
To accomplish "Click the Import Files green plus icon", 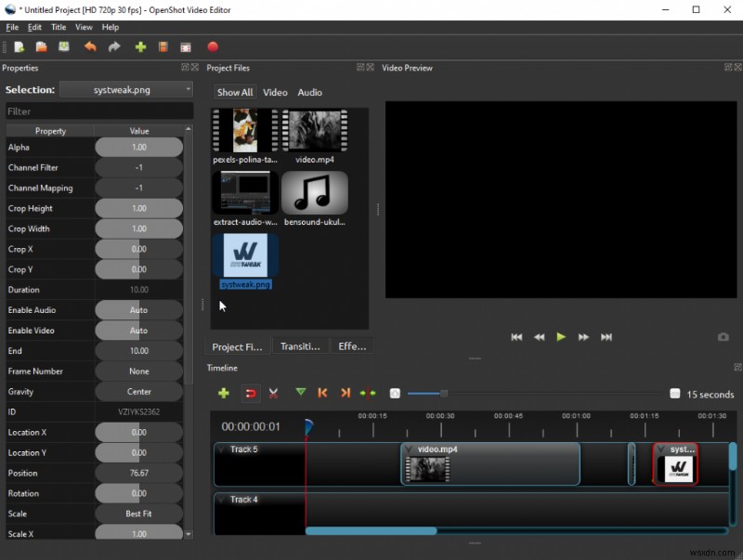I will click(140, 46).
